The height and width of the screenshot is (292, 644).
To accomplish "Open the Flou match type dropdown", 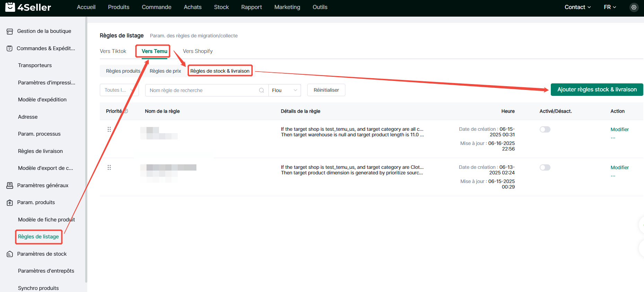I will 284,90.
